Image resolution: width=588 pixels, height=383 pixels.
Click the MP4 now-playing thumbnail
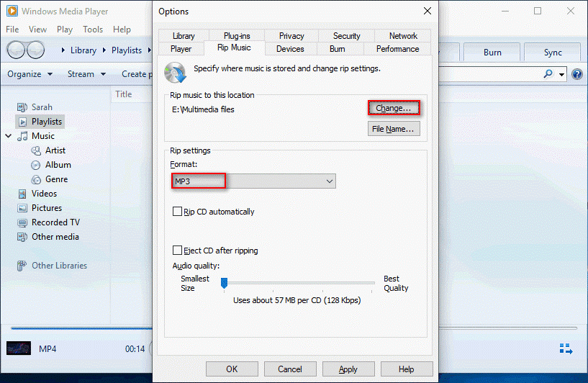[19, 348]
